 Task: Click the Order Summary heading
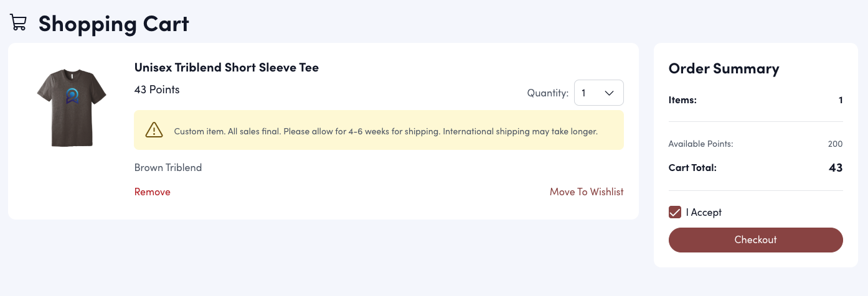[x=724, y=68]
